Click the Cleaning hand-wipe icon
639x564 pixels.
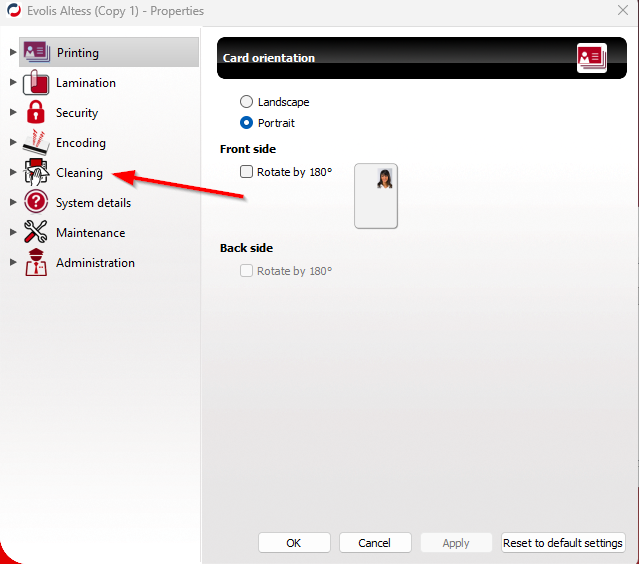36,172
